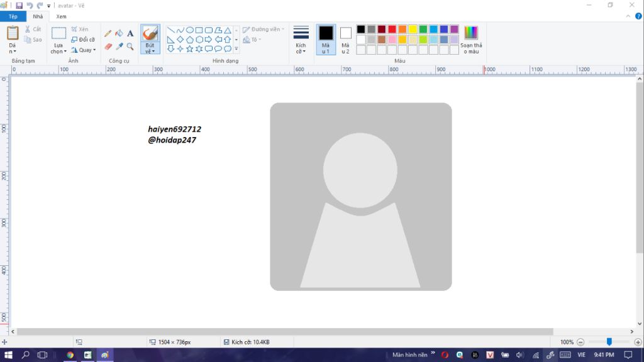Choose the Right triangle shape
This screenshot has width=644, height=362.
(x=171, y=40)
